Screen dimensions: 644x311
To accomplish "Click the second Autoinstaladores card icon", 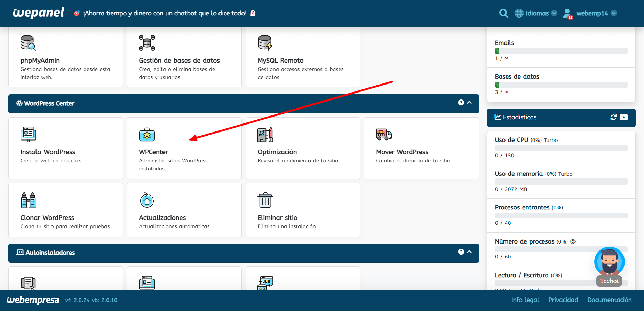I will tap(147, 283).
